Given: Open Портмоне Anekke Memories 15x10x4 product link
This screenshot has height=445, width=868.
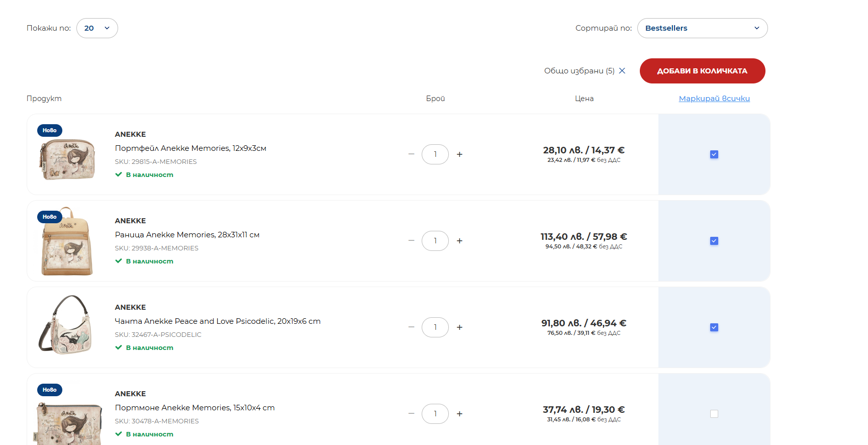Looking at the screenshot, I should (x=195, y=408).
